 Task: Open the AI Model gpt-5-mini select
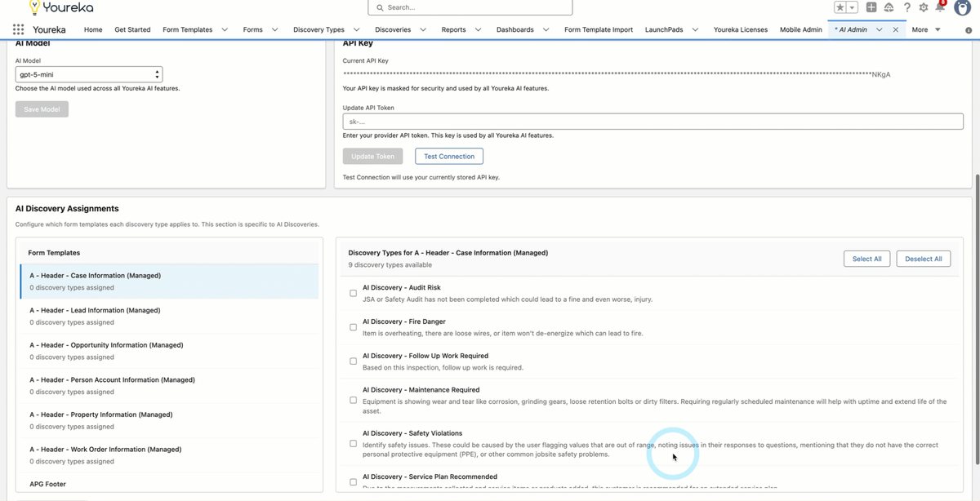89,74
